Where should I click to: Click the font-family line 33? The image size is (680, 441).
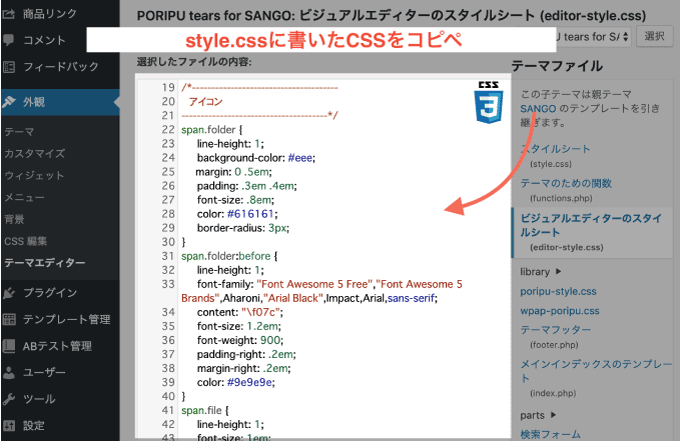click(x=322, y=291)
